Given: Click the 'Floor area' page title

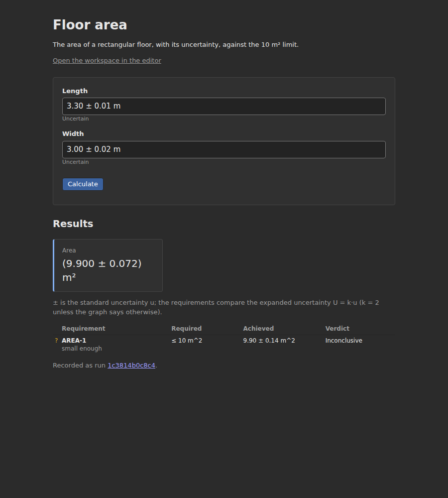Looking at the screenshot, I should click(90, 25).
